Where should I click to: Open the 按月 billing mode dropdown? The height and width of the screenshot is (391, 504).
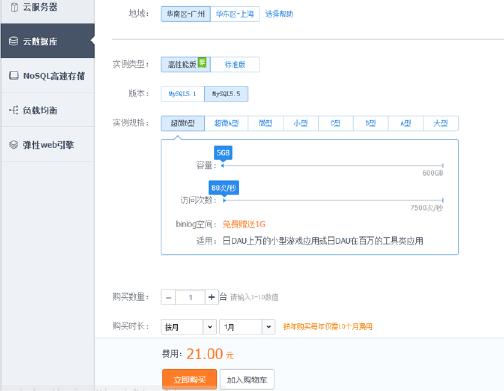click(x=189, y=327)
